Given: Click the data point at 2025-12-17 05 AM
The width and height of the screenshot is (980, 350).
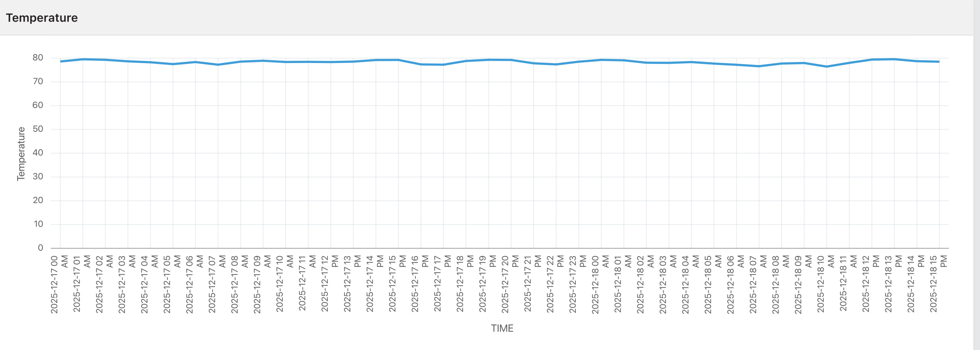Looking at the screenshot, I should [173, 64].
